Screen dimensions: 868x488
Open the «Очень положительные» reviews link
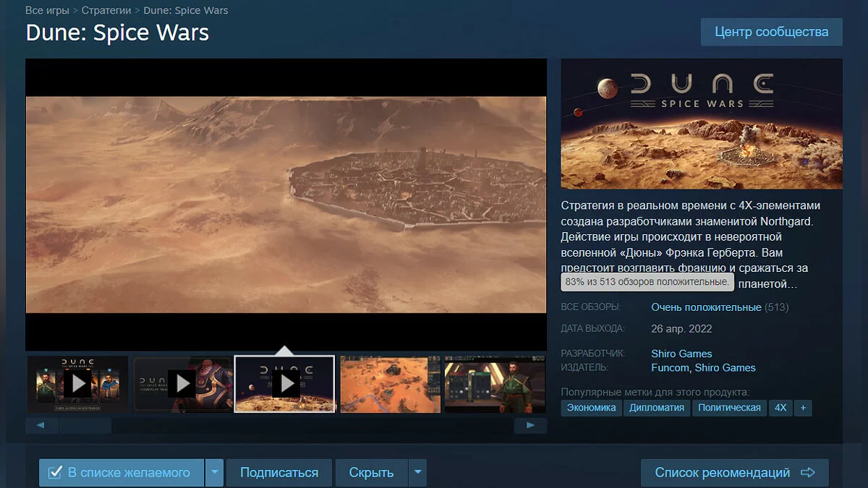(x=706, y=307)
